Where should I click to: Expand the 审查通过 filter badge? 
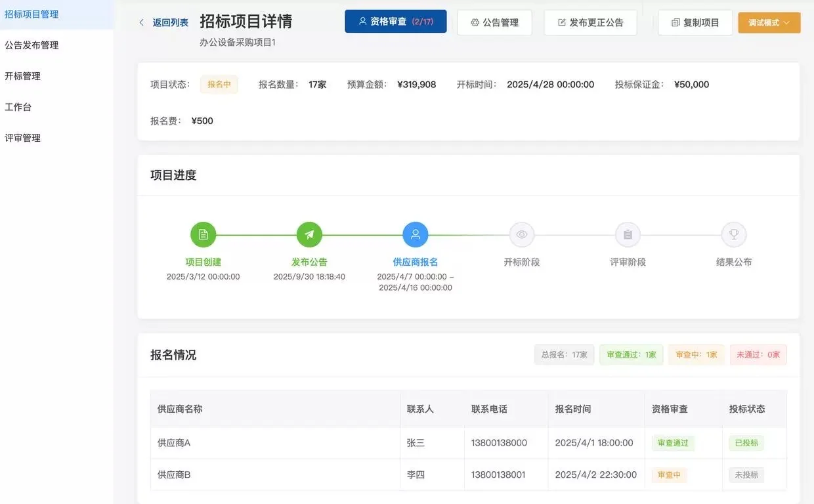[631, 354]
